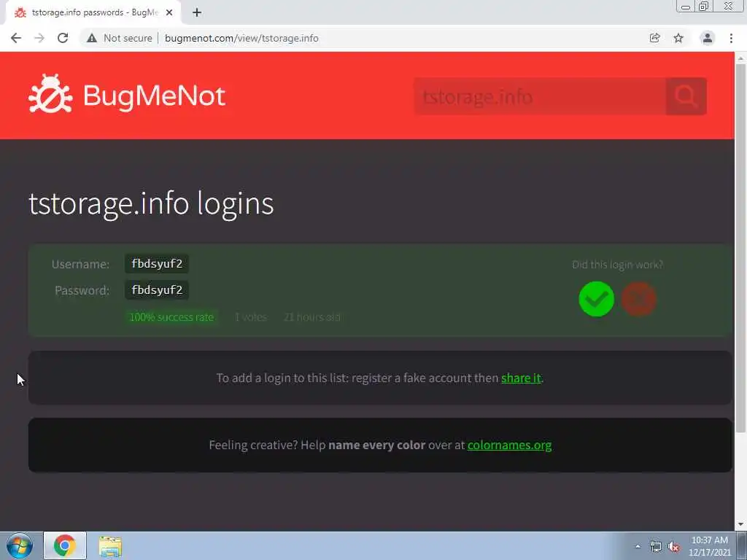The image size is (747, 560).
Task: Select the password value fbdsyuf2
Action: tap(157, 290)
